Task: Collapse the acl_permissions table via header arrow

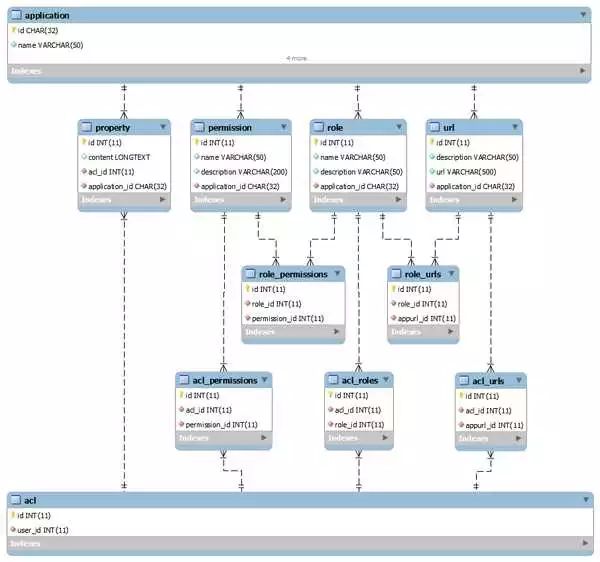Action: coord(265,380)
